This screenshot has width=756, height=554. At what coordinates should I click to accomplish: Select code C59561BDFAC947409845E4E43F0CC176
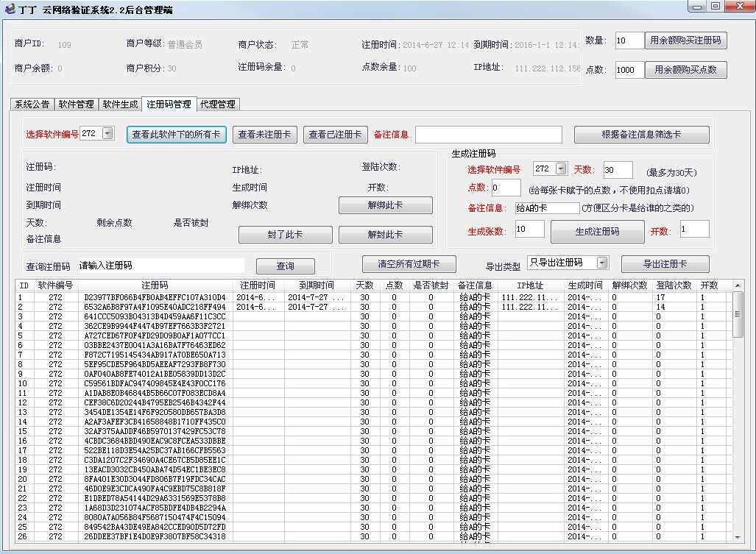pyautogui.click(x=155, y=383)
